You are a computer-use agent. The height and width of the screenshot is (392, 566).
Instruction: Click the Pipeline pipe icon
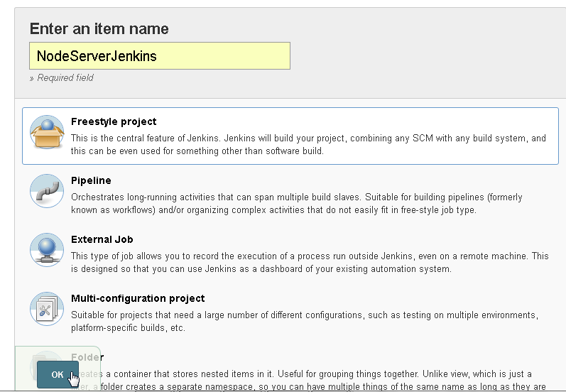pos(47,191)
